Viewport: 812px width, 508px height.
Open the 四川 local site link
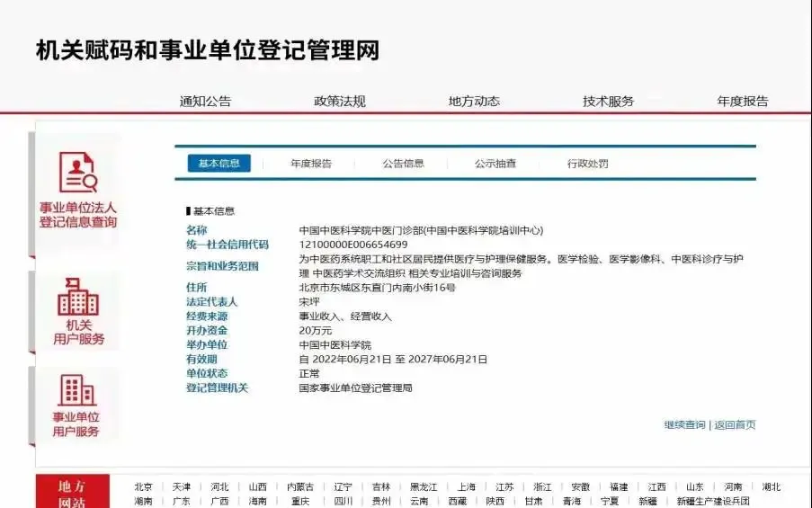coord(343,502)
